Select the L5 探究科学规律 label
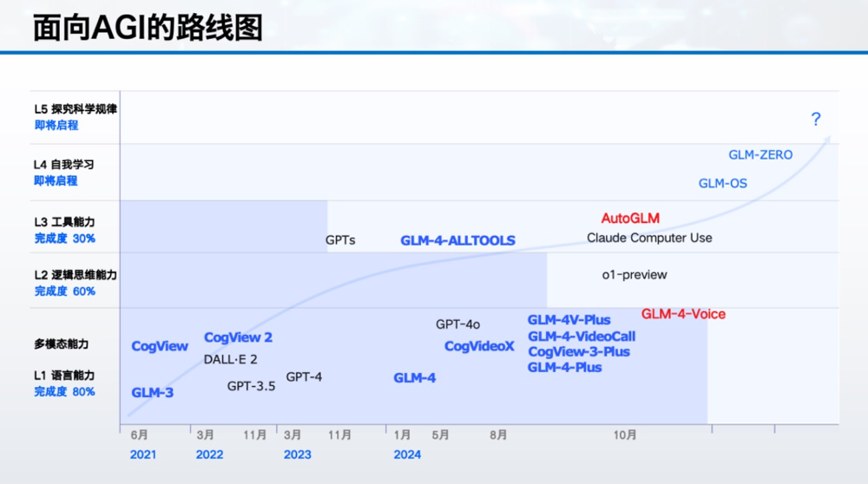The height and width of the screenshot is (484, 868). [76, 109]
